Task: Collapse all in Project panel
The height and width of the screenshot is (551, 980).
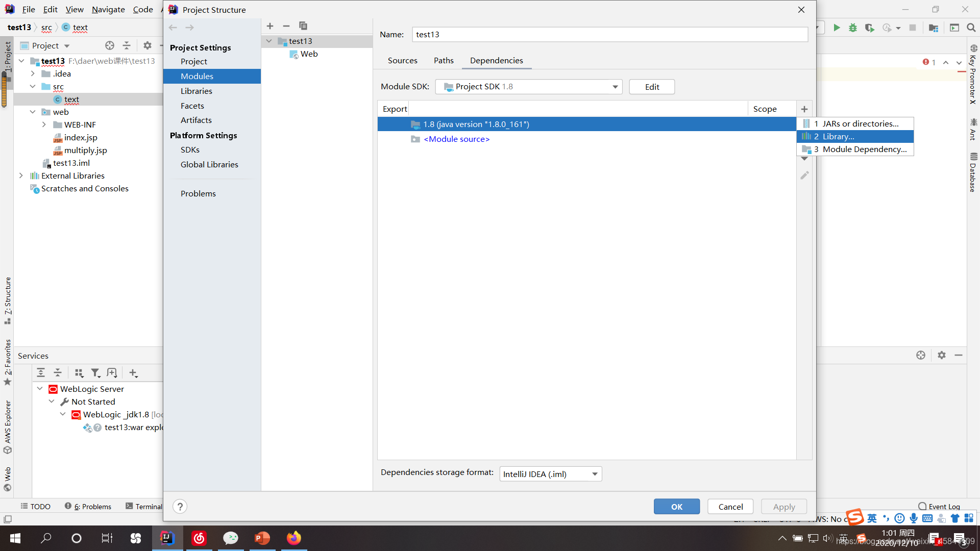Action: click(x=127, y=45)
